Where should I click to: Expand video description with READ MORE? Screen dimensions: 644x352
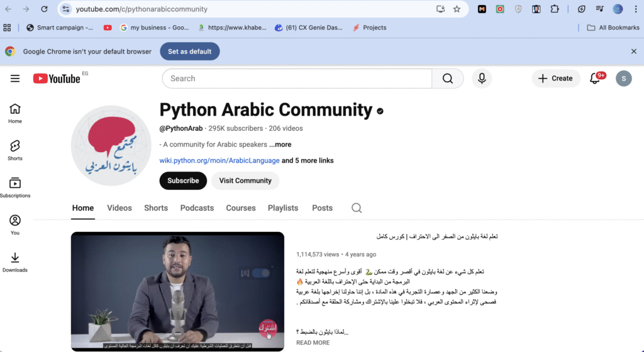point(313,343)
